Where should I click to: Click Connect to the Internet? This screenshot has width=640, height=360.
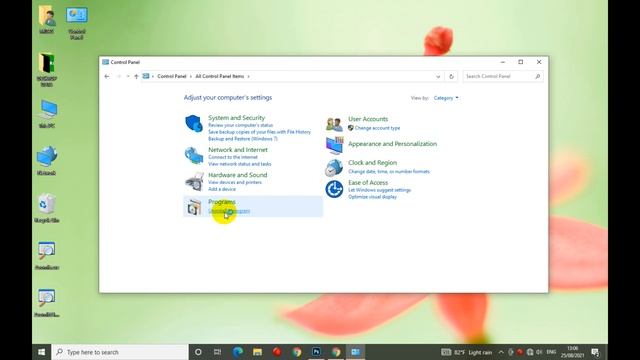pos(233,157)
